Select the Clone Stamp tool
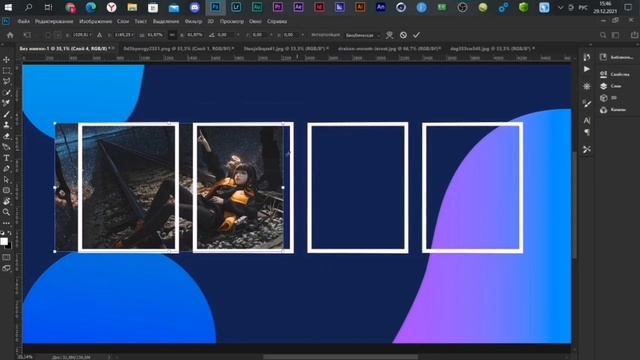 (x=7, y=125)
